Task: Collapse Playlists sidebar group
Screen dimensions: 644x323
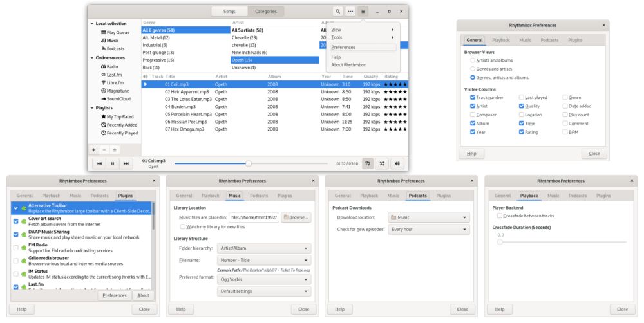Action: tap(92, 108)
